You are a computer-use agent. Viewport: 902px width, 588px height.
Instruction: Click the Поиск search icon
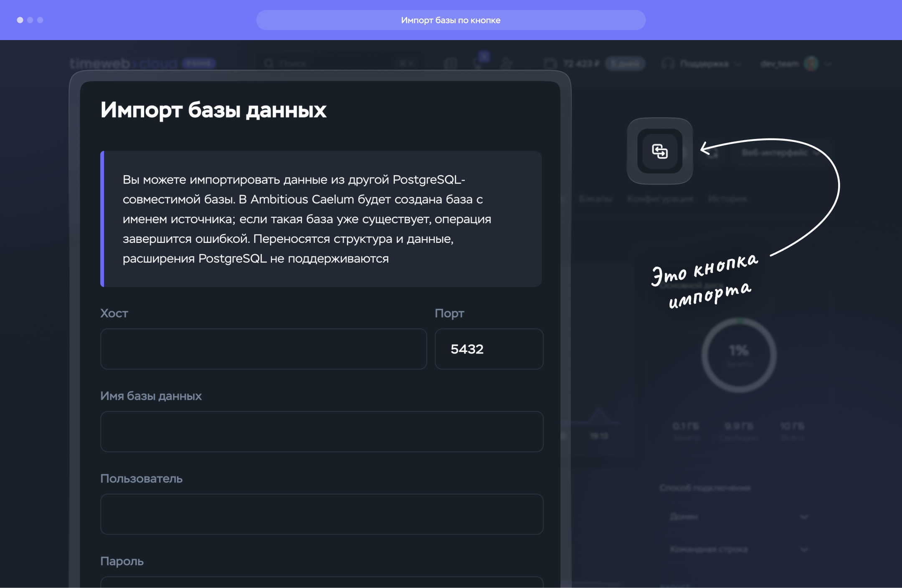pos(269,63)
